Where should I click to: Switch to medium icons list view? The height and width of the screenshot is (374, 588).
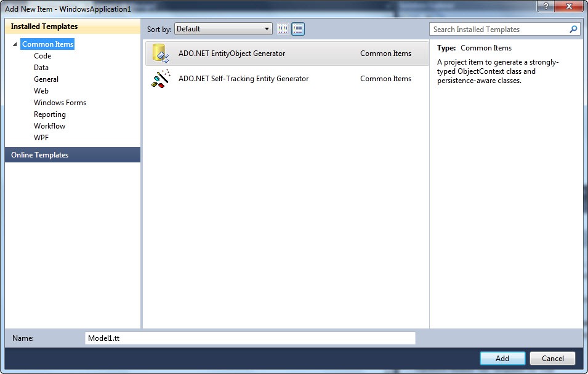click(x=298, y=29)
